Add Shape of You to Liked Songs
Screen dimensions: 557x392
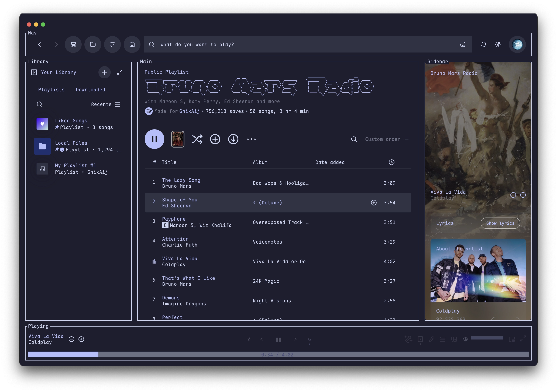click(x=374, y=203)
